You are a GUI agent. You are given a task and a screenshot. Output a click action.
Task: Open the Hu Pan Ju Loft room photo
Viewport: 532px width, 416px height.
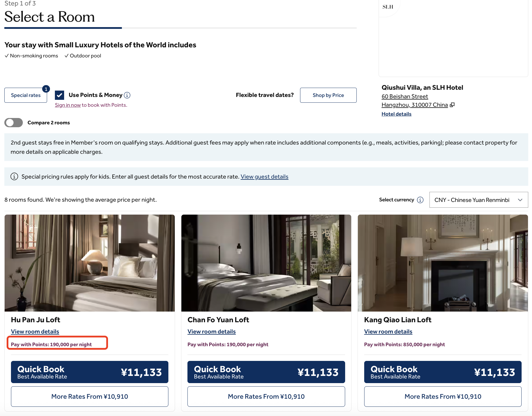pos(90,263)
